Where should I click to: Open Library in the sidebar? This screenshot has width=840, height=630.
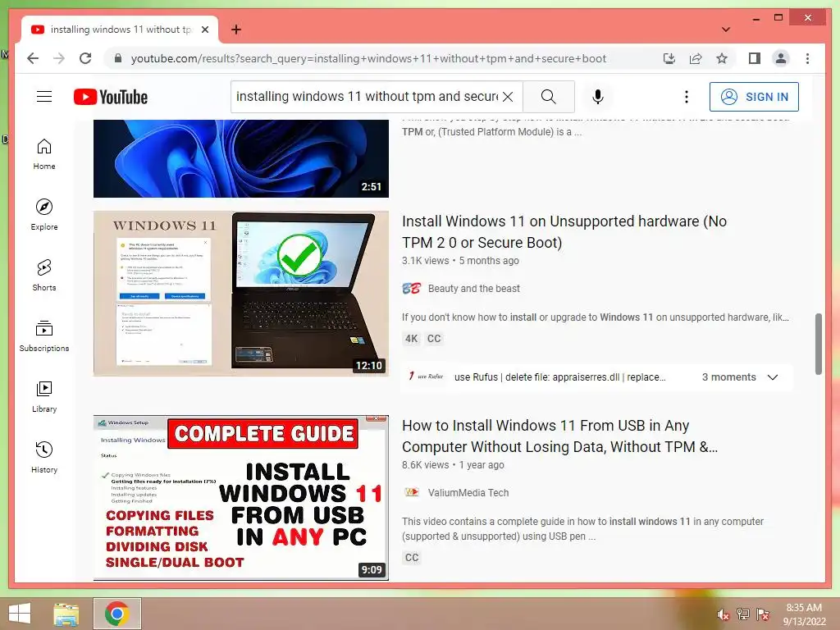click(44, 396)
